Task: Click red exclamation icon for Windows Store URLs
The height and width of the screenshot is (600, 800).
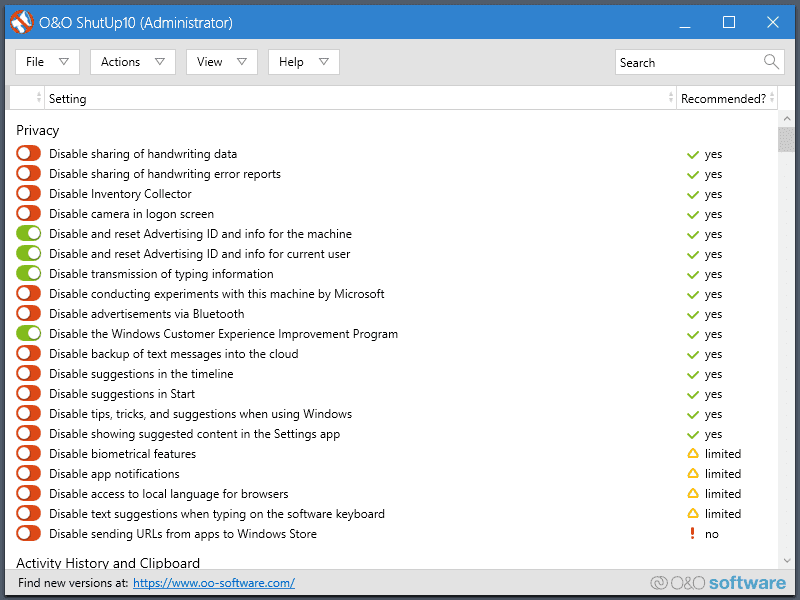Action: 692,533
